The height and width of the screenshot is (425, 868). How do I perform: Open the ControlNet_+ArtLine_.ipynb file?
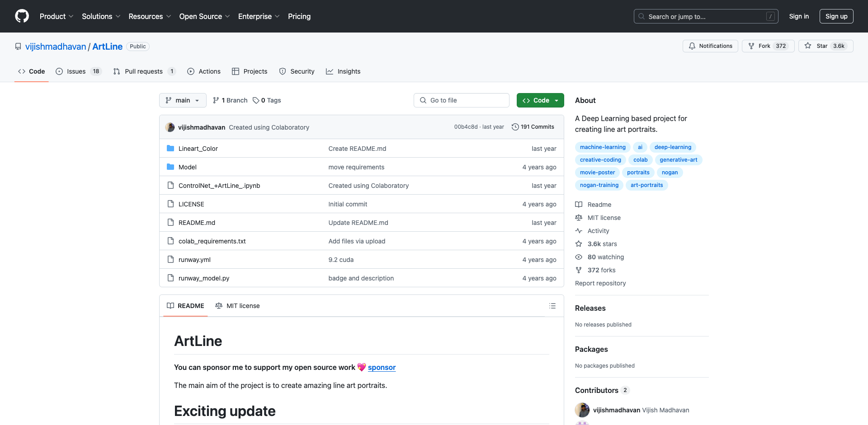coord(219,186)
